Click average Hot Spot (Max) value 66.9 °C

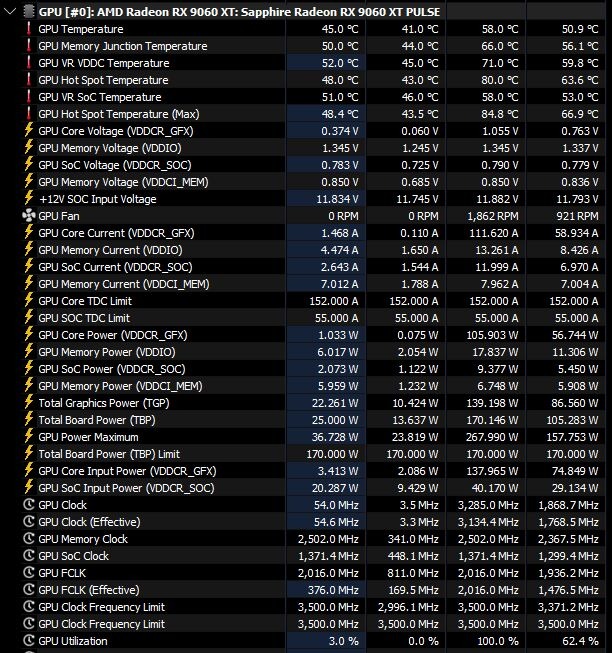pos(580,114)
